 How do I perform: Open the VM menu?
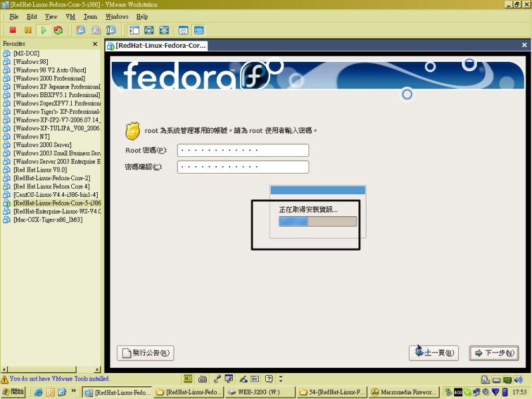click(x=70, y=16)
